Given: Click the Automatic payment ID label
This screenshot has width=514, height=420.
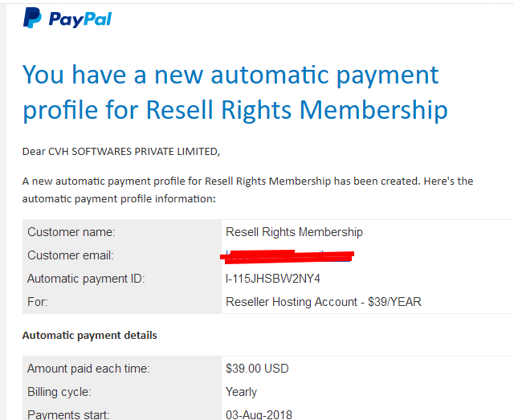Looking at the screenshot, I should tap(86, 279).
